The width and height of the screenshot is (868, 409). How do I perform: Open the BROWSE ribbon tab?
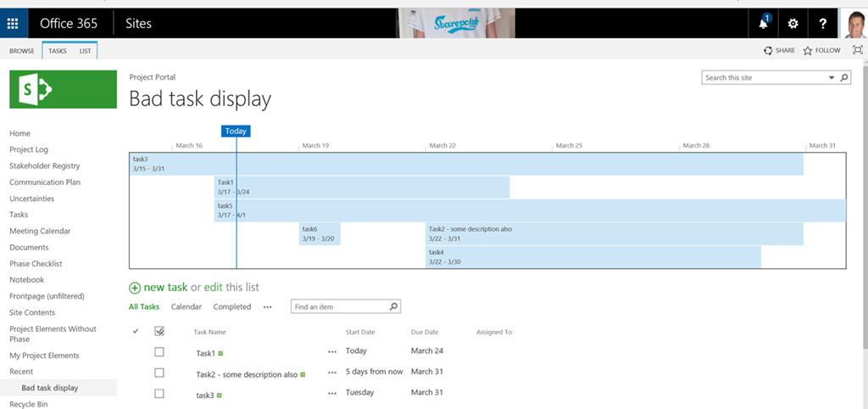(x=22, y=51)
